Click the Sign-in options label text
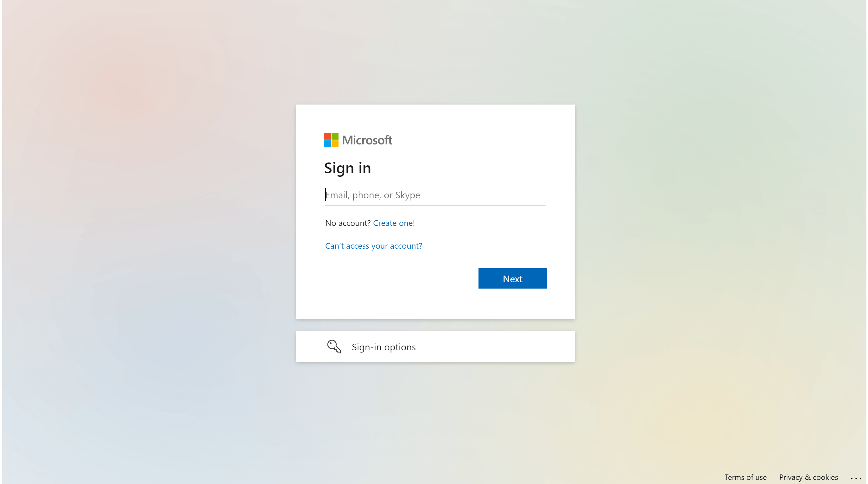Screen dimensions: 868x484 (x=383, y=347)
